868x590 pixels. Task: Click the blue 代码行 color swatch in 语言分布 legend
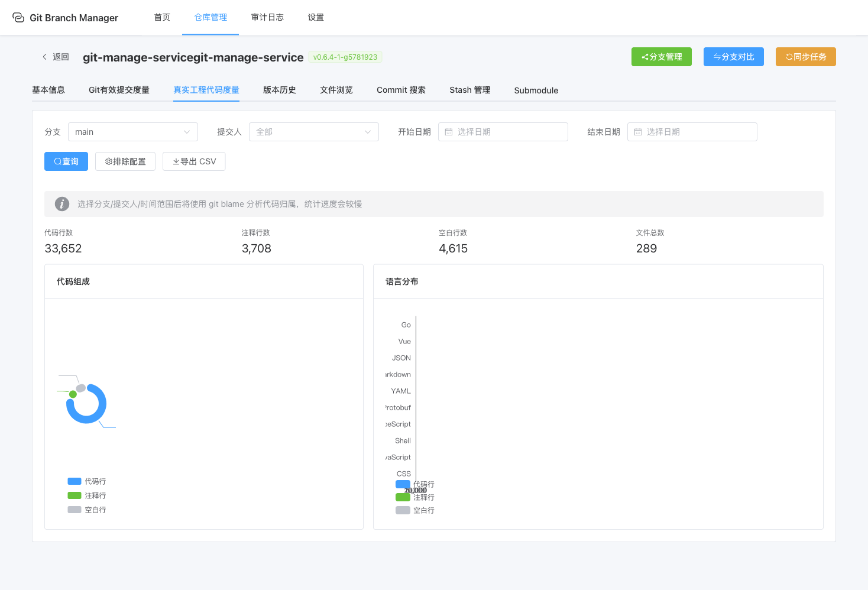click(403, 484)
